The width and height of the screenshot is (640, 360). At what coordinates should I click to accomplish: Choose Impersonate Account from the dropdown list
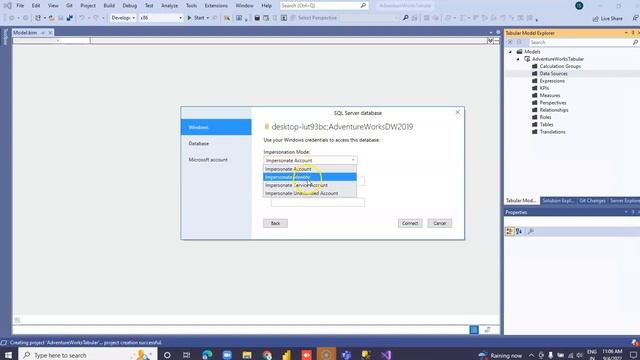[x=310, y=169]
